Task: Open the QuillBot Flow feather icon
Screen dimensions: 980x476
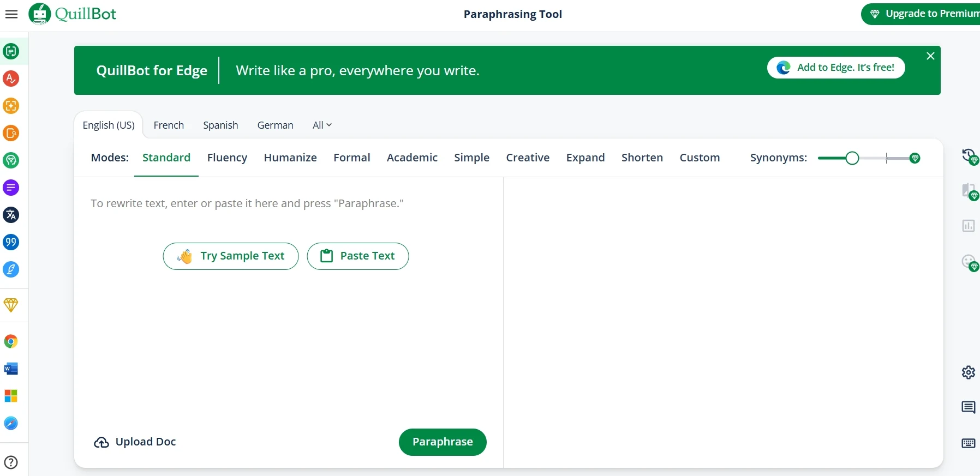Action: [11, 269]
